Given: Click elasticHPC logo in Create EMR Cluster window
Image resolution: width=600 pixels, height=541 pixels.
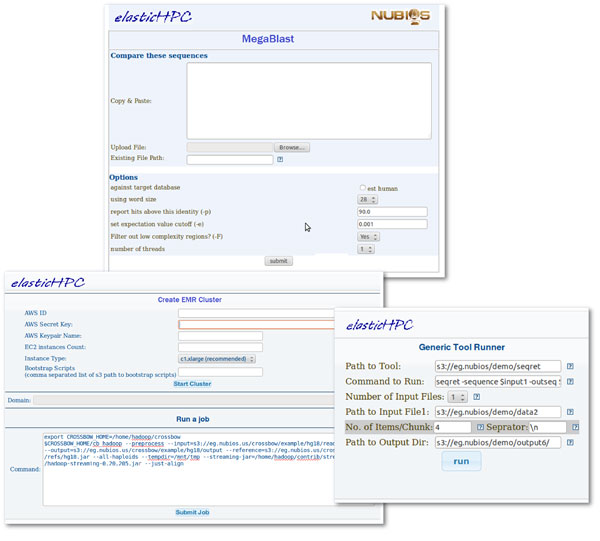Looking at the screenshot, I should [48, 283].
